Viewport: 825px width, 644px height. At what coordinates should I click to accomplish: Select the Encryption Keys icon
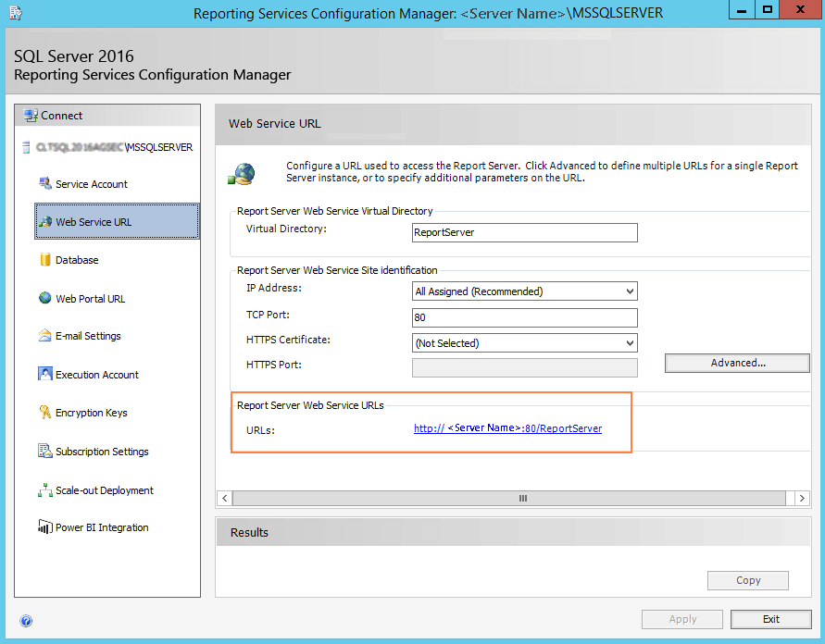pyautogui.click(x=44, y=413)
